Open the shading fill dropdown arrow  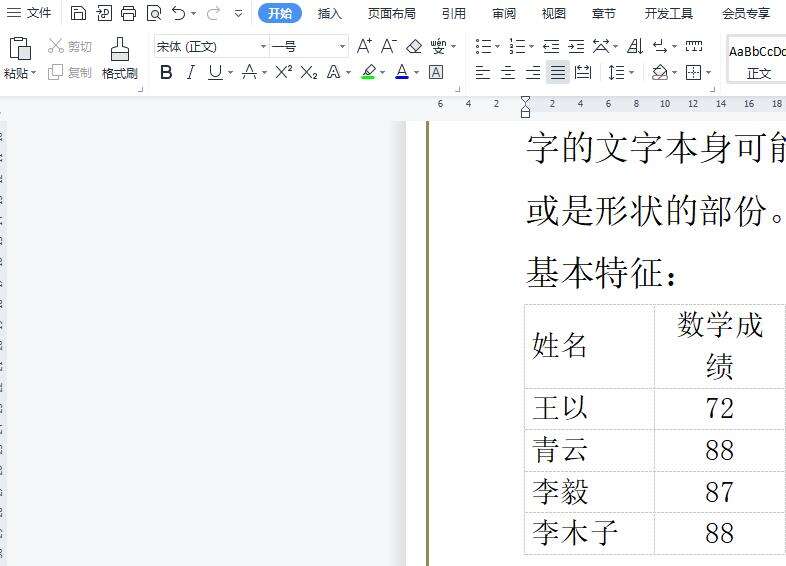[674, 73]
